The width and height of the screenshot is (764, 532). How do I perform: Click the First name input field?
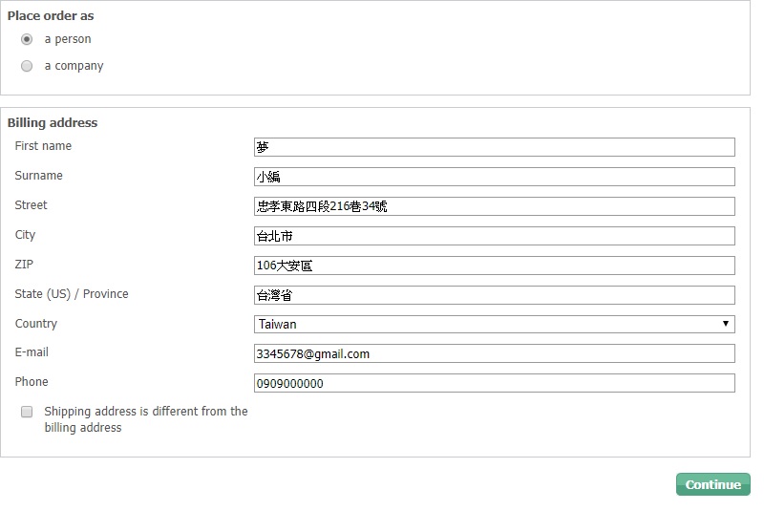coord(494,147)
